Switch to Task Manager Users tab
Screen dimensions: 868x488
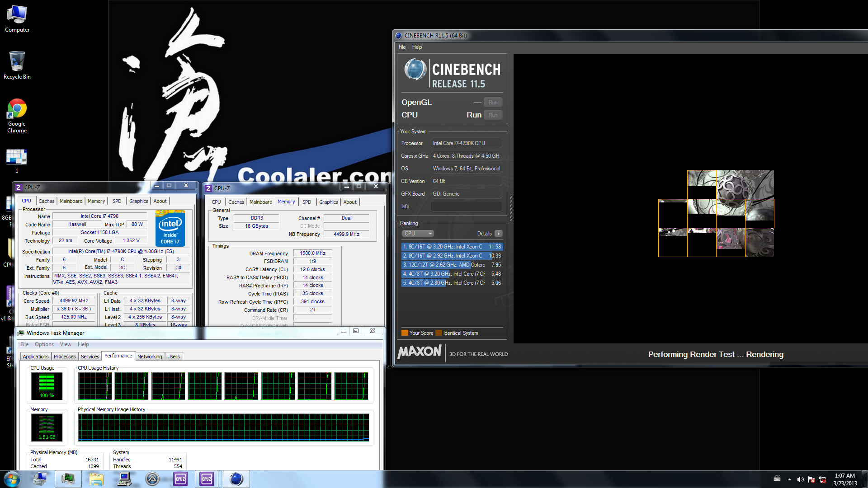(x=174, y=357)
